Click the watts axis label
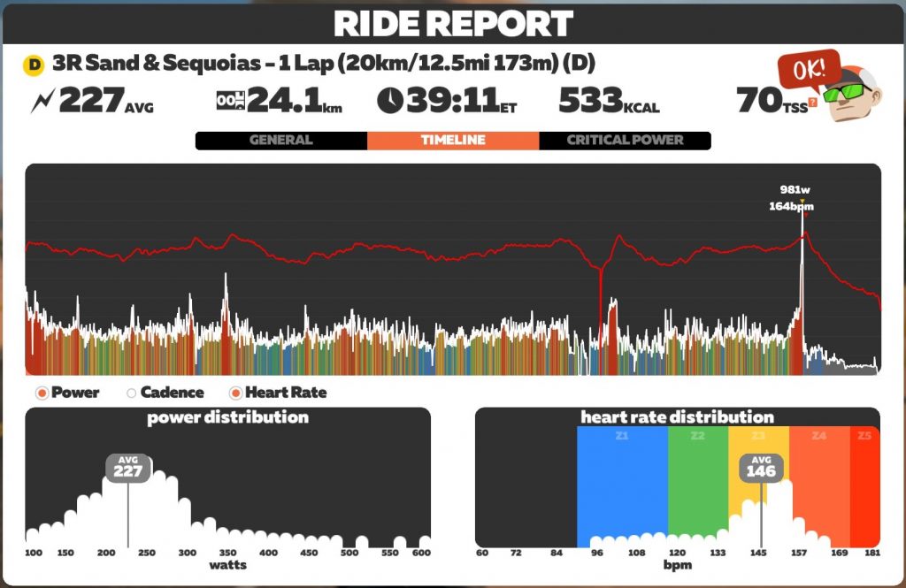This screenshot has height=588, width=906. [x=227, y=565]
